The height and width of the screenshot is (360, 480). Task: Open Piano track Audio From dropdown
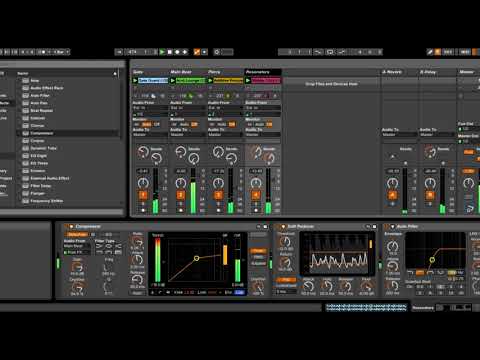coord(226,108)
